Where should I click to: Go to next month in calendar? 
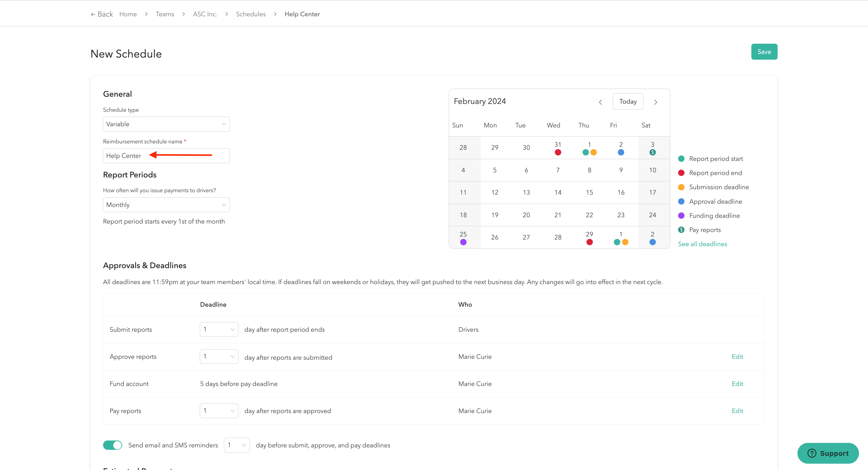click(656, 102)
